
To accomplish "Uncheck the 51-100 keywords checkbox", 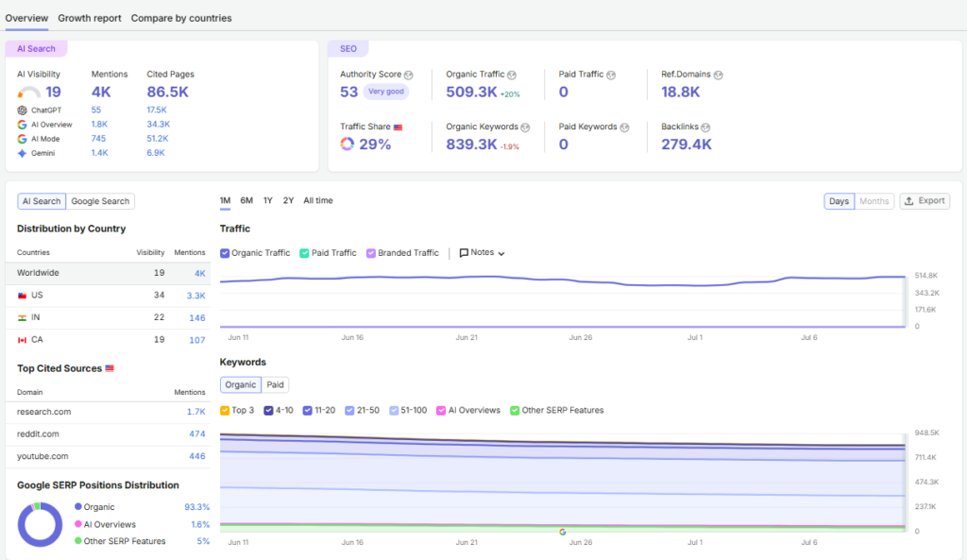I will point(394,411).
